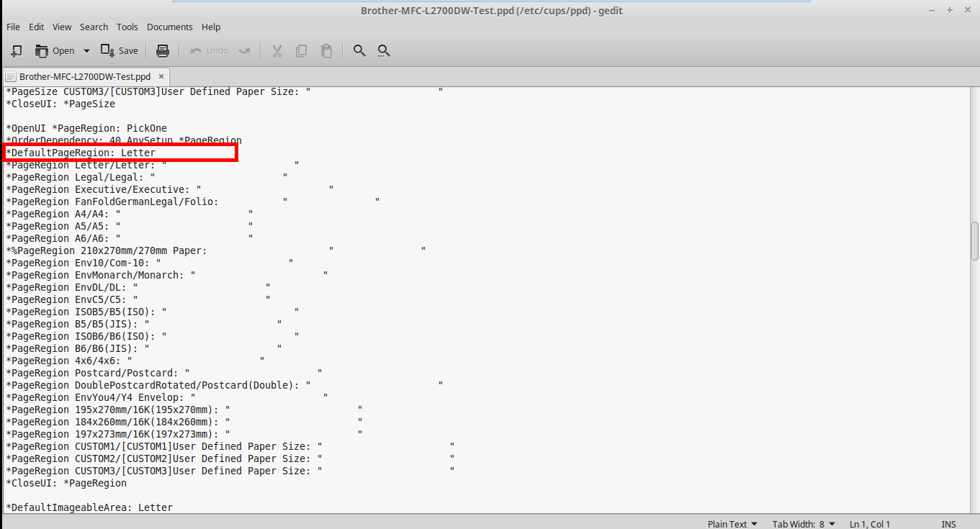Create a new document with toolbar icon
Screen dimensions: 980x529
(x=17, y=50)
